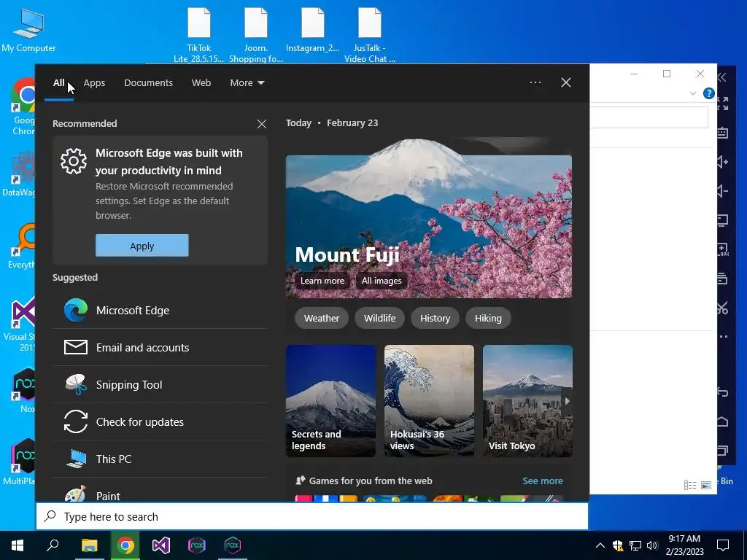The width and height of the screenshot is (747, 560).
Task: Select the History topic chip
Action: (435, 318)
